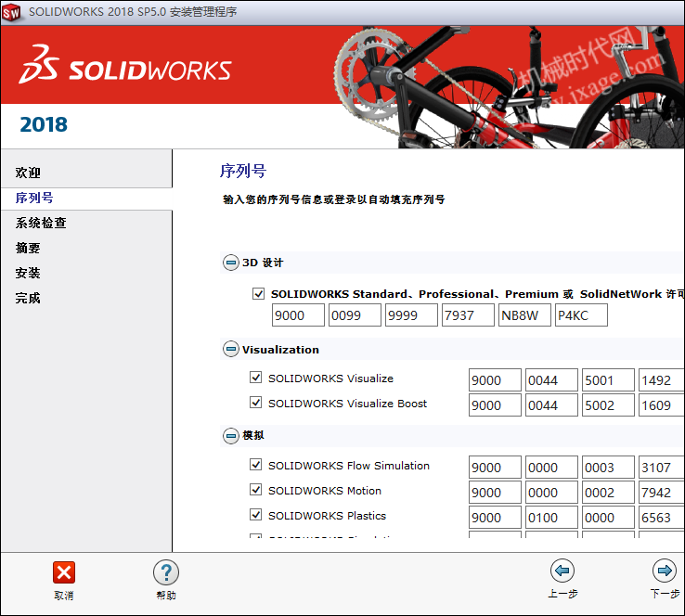Screen dimensions: 685x616
Task: Click the Visualize Boost serial field 5002
Action: click(x=608, y=405)
